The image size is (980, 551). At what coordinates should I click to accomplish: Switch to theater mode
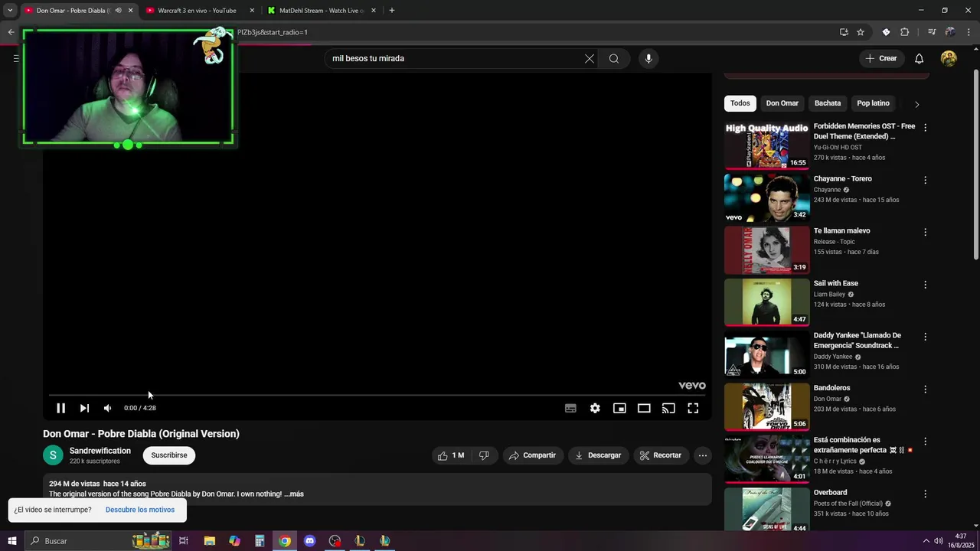coord(644,408)
